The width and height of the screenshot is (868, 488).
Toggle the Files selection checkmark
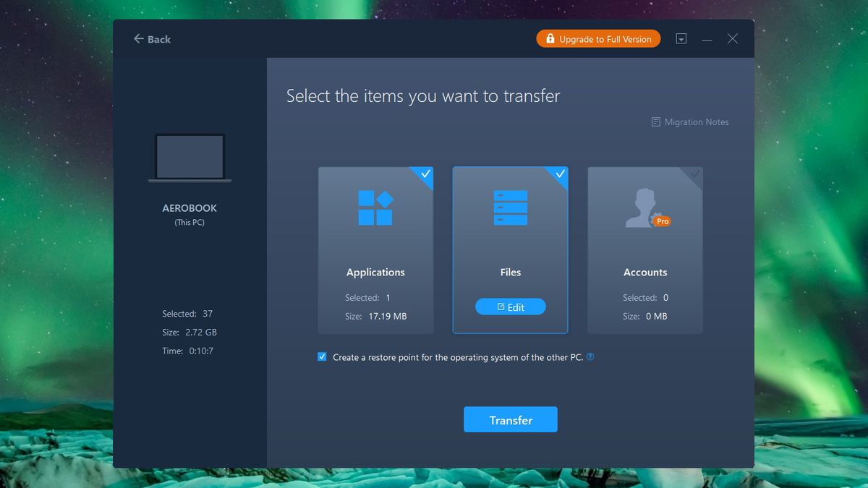560,175
